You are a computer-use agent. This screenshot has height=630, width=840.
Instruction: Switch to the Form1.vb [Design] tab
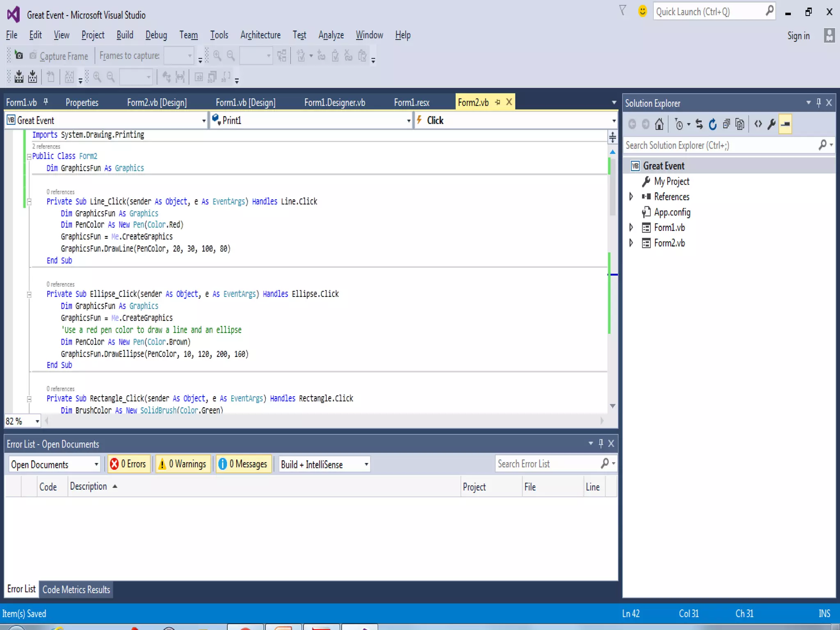click(245, 103)
